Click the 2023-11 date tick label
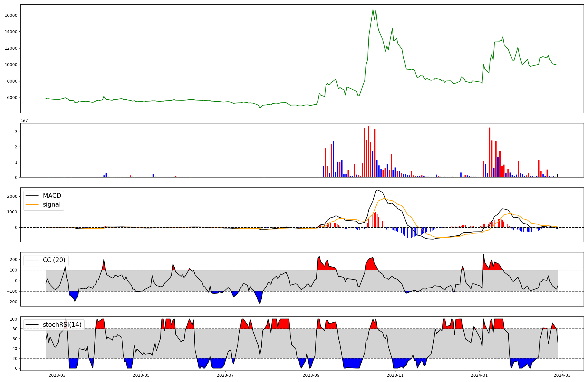 point(395,375)
